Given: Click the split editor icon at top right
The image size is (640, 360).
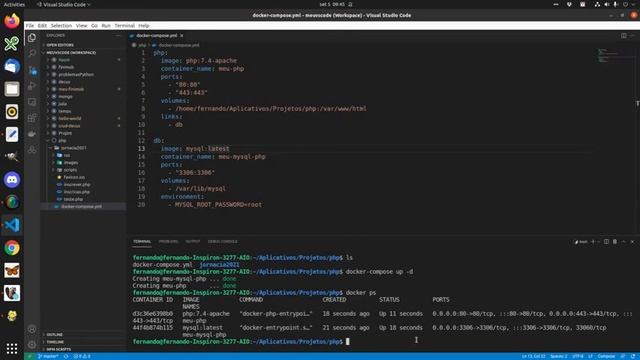Looking at the screenshot, I should pyautogui.click(x=624, y=36).
